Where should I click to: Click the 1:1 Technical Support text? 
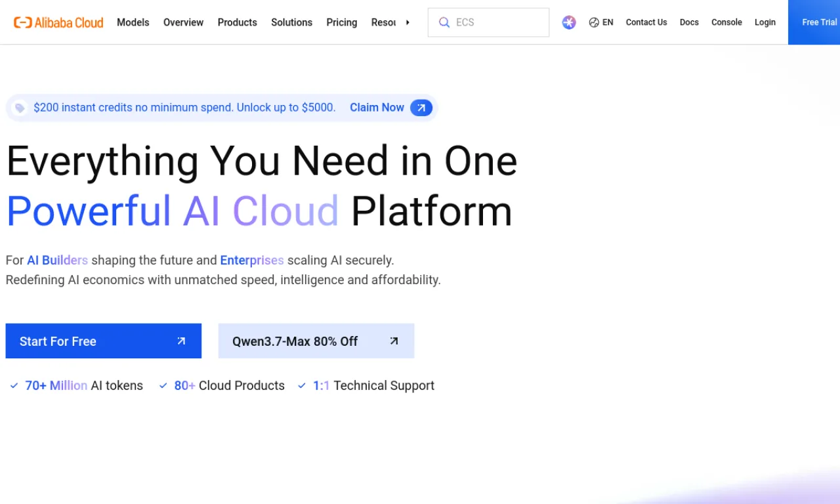[x=373, y=386]
